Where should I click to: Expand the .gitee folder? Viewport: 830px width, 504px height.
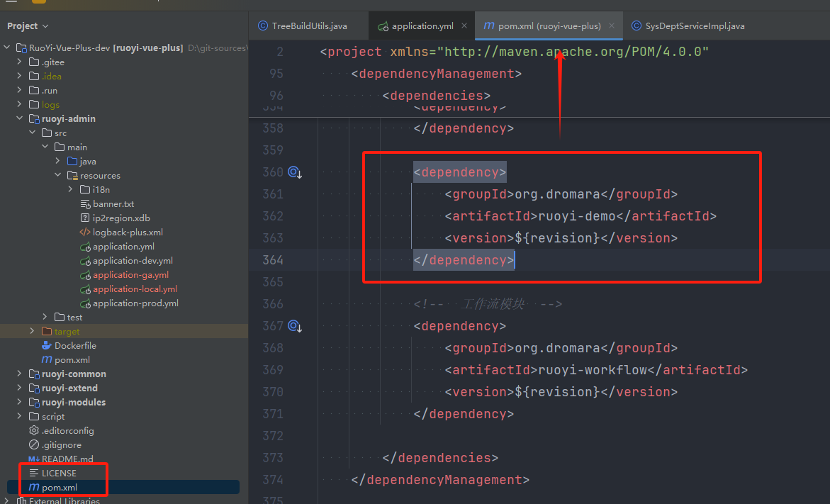tap(20, 62)
